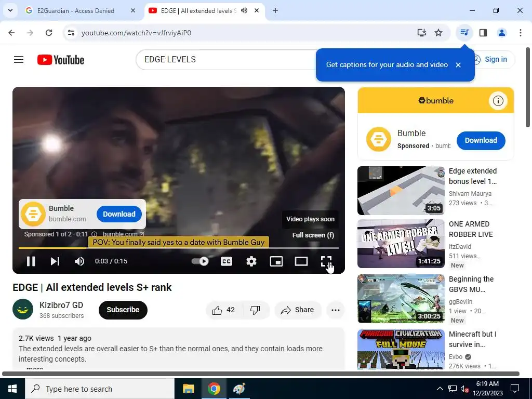Open bumble.com link below ad overlay
Image resolution: width=532 pixels, height=399 pixels.
(x=124, y=234)
